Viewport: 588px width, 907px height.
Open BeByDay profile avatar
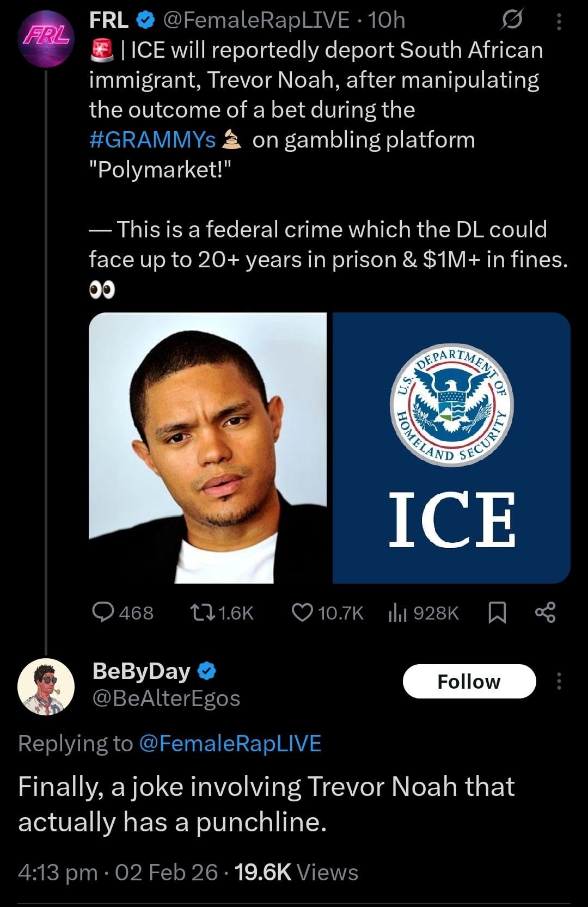46,687
